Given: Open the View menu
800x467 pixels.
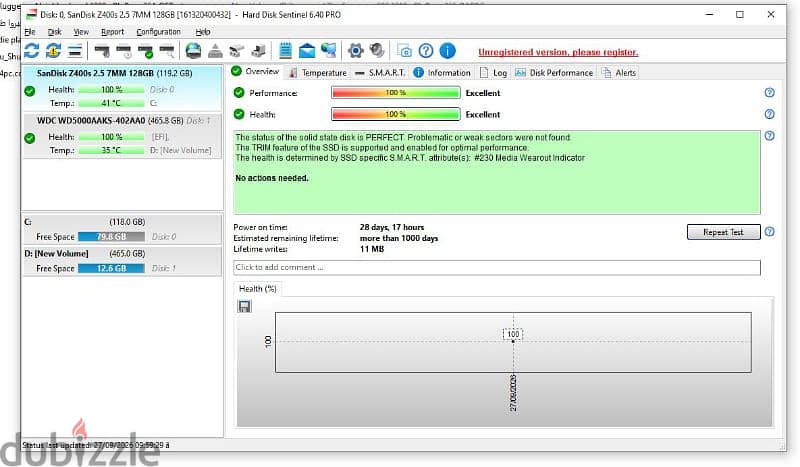Looking at the screenshot, I should [81, 32].
